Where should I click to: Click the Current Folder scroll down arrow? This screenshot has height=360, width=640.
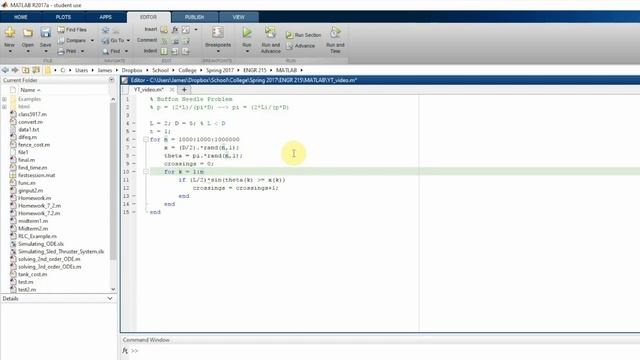[113, 289]
